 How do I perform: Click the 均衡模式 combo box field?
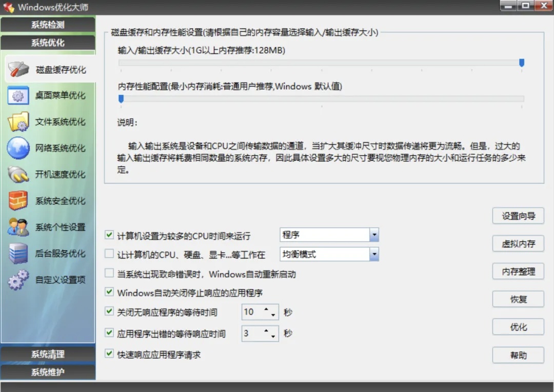tap(329, 254)
